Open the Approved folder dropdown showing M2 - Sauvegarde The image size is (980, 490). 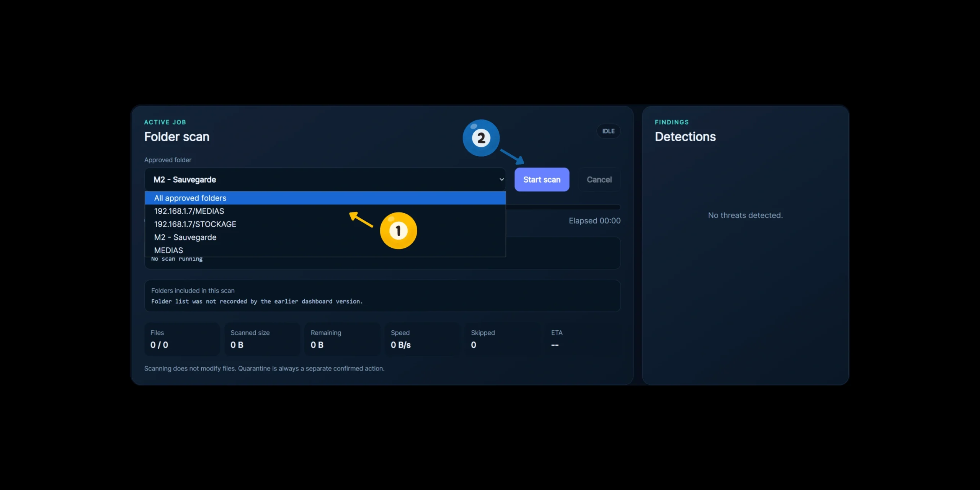pyautogui.click(x=325, y=180)
